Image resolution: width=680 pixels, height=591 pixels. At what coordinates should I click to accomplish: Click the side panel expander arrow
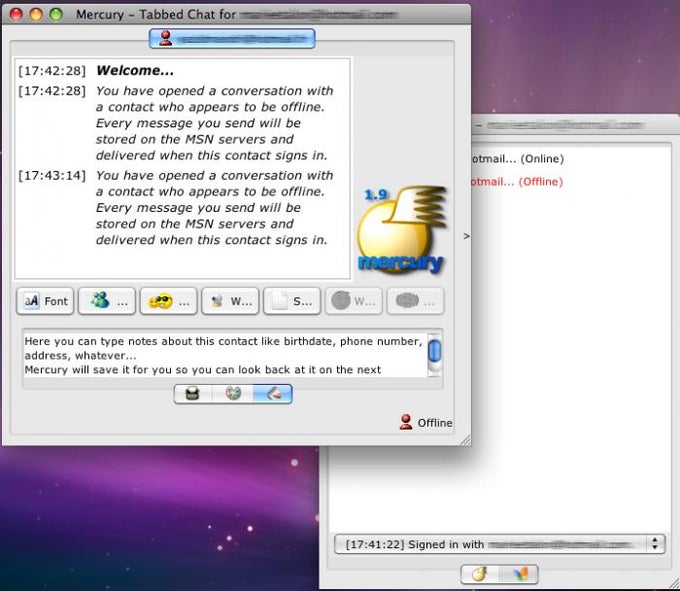pyautogui.click(x=466, y=236)
